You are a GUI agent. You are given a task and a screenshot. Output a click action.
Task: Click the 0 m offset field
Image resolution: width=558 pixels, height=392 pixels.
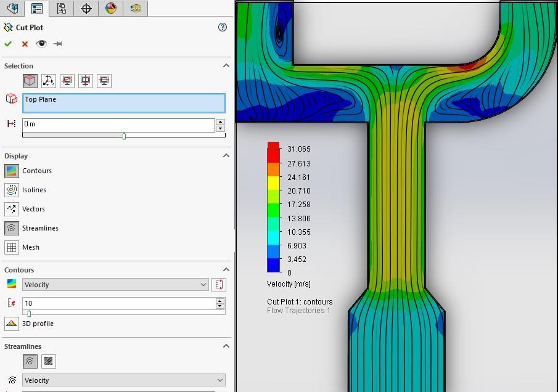click(118, 125)
